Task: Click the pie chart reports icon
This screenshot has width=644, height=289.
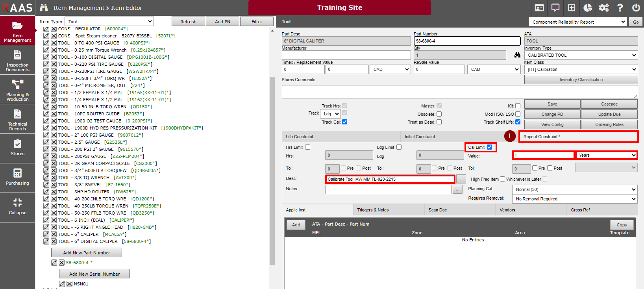Action: click(x=588, y=8)
